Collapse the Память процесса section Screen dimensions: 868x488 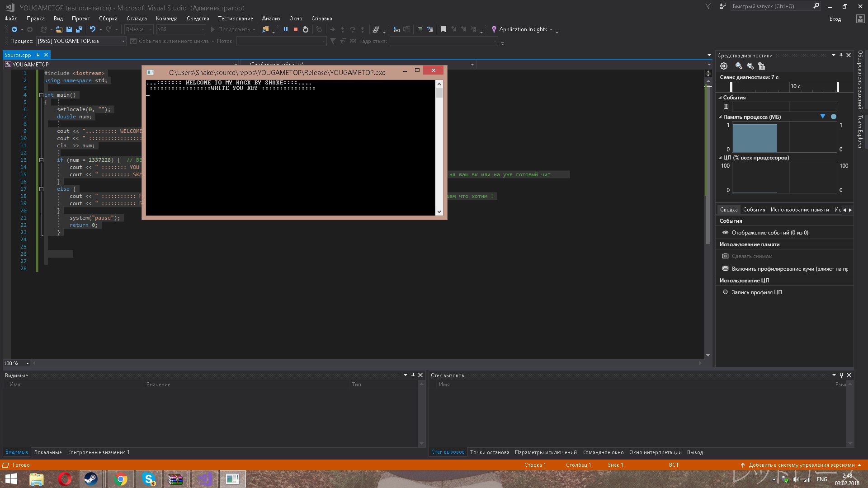[720, 117]
